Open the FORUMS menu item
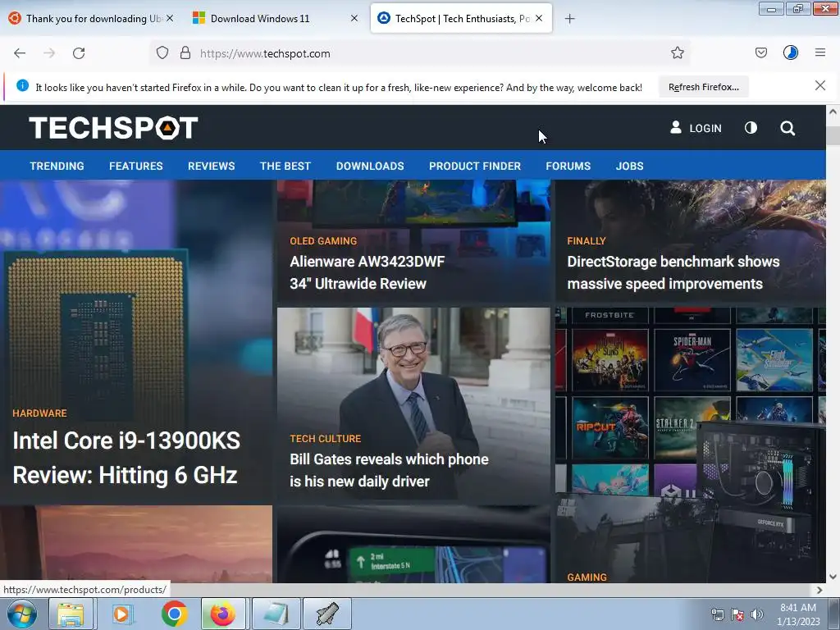Image resolution: width=840 pixels, height=630 pixels. click(568, 166)
